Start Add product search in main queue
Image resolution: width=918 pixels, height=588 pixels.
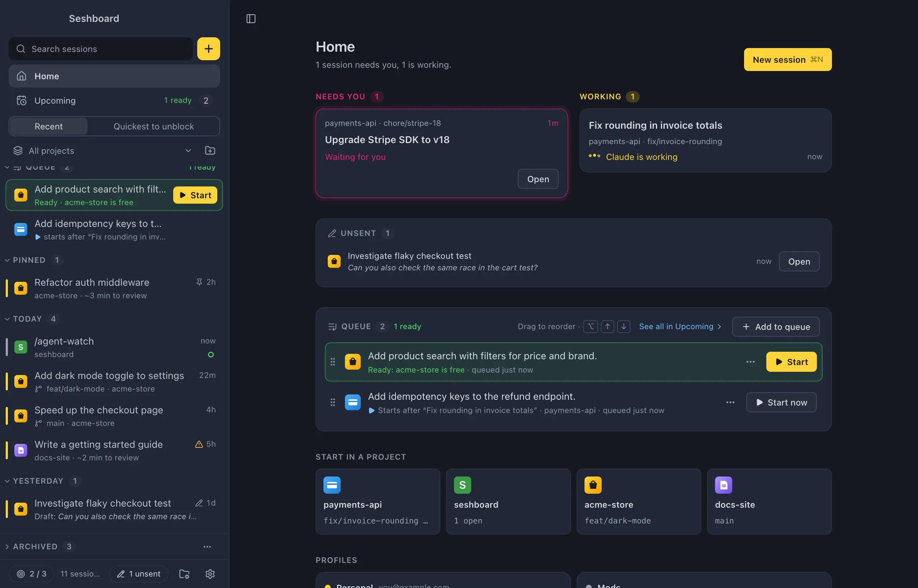click(x=791, y=361)
